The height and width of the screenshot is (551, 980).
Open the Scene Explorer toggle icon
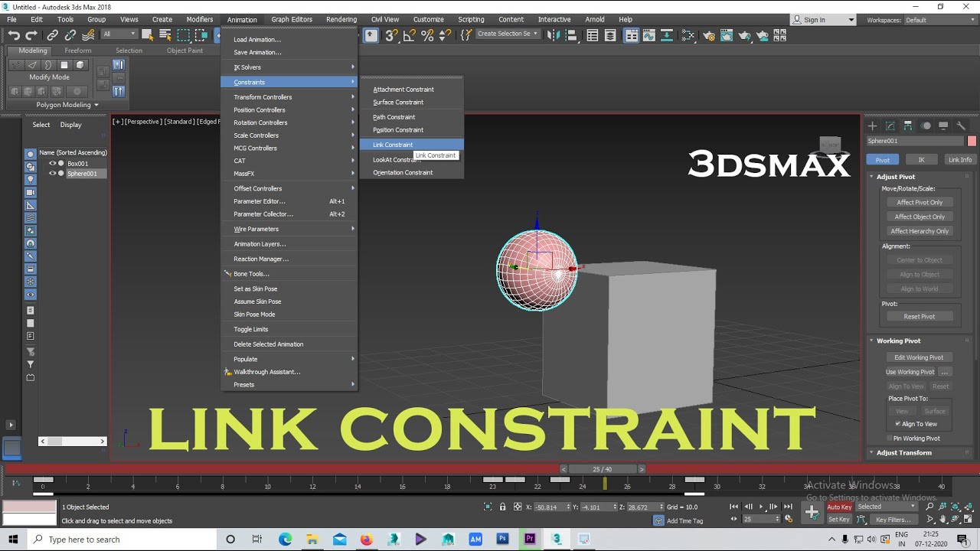point(593,35)
